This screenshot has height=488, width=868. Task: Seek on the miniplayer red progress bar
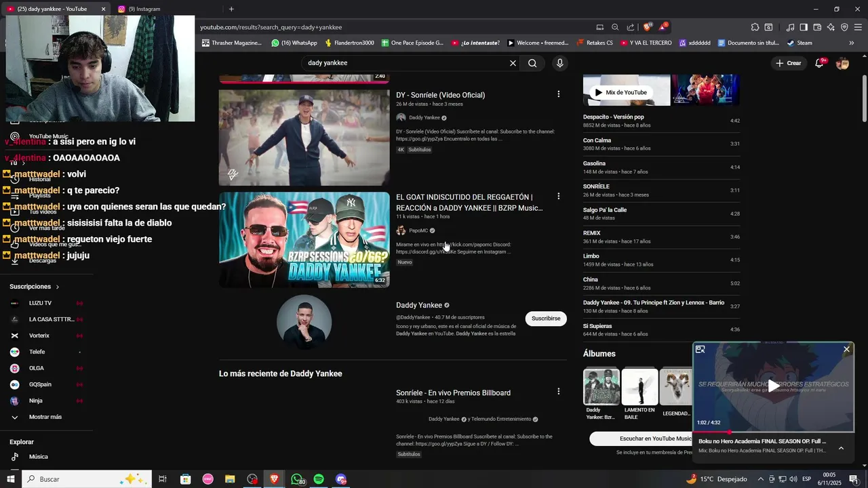click(x=773, y=432)
